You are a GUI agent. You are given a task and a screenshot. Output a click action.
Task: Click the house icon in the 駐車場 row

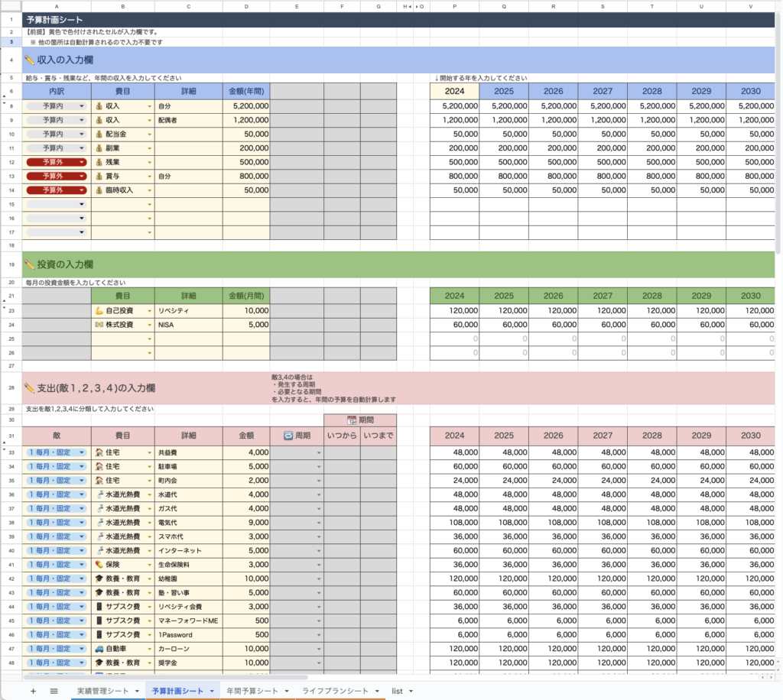[x=99, y=466]
